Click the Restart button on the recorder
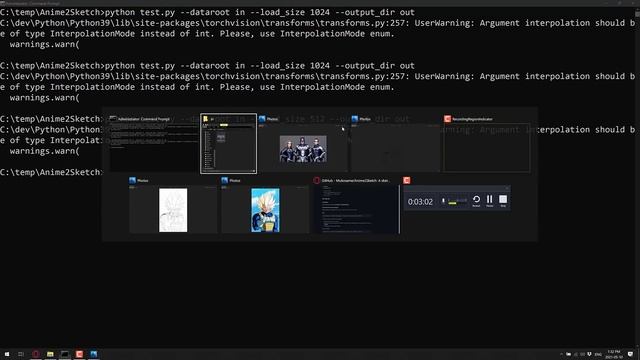Image resolution: width=640 pixels, height=360 pixels. pyautogui.click(x=476, y=200)
